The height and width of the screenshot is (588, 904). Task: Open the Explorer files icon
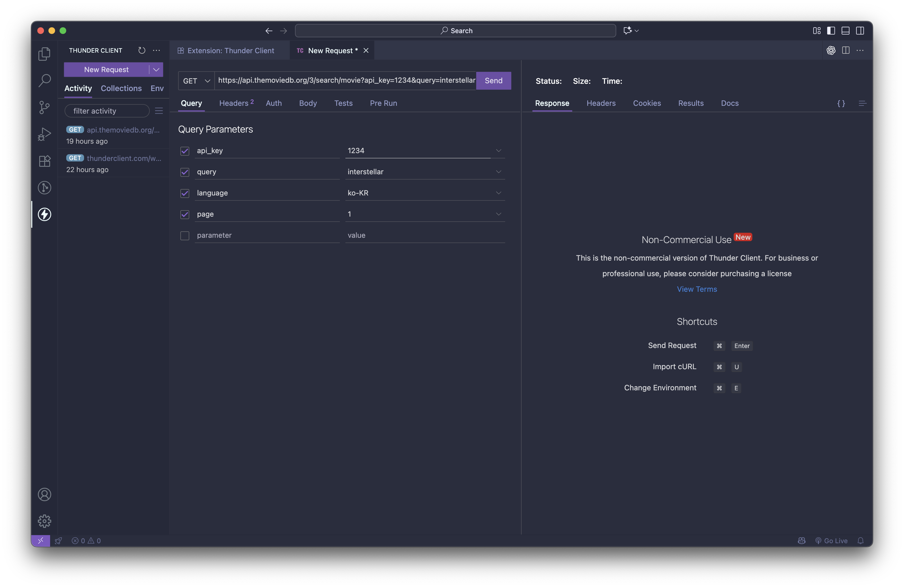tap(45, 54)
